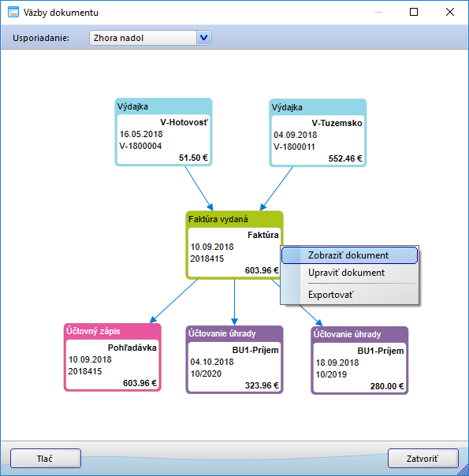The image size is (469, 476).
Task: Select the Výdajka V-Tuzemsko node
Action: pos(318,132)
